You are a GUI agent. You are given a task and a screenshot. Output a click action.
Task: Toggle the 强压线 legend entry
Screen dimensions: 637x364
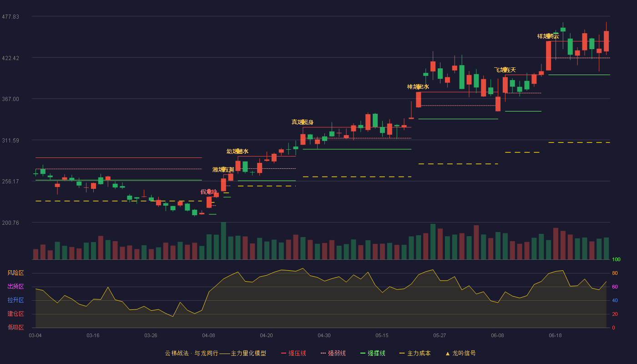tap(293, 353)
